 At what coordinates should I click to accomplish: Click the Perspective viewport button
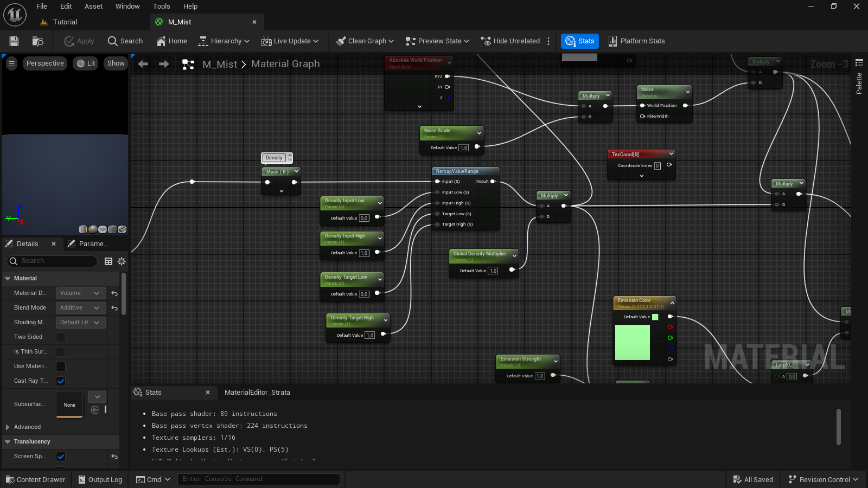[x=45, y=63]
